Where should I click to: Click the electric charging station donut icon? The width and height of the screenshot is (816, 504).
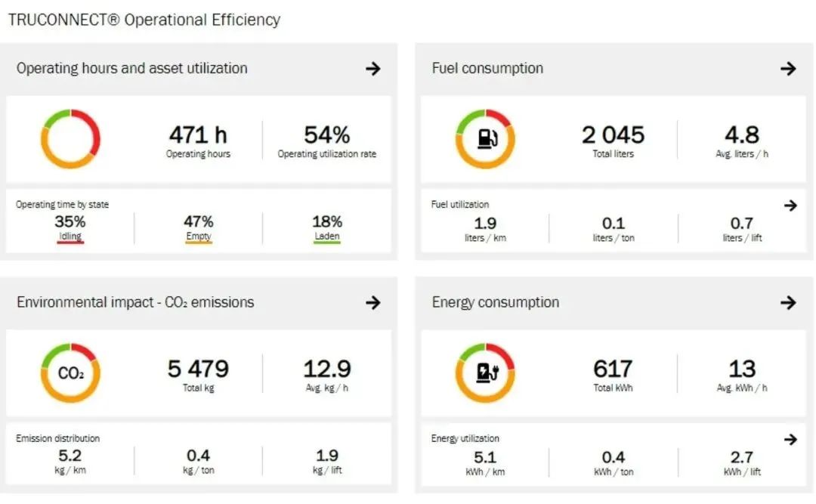485,373
